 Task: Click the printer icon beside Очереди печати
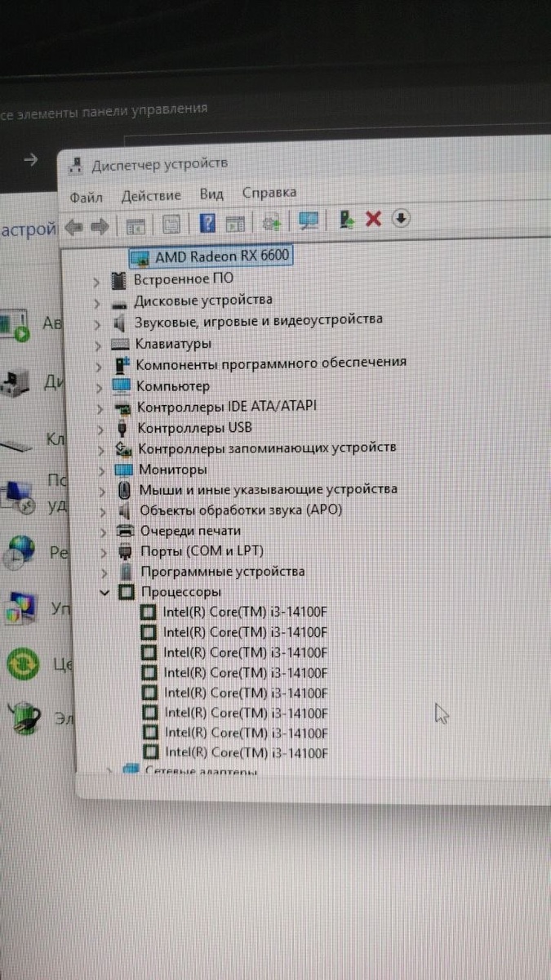126,531
